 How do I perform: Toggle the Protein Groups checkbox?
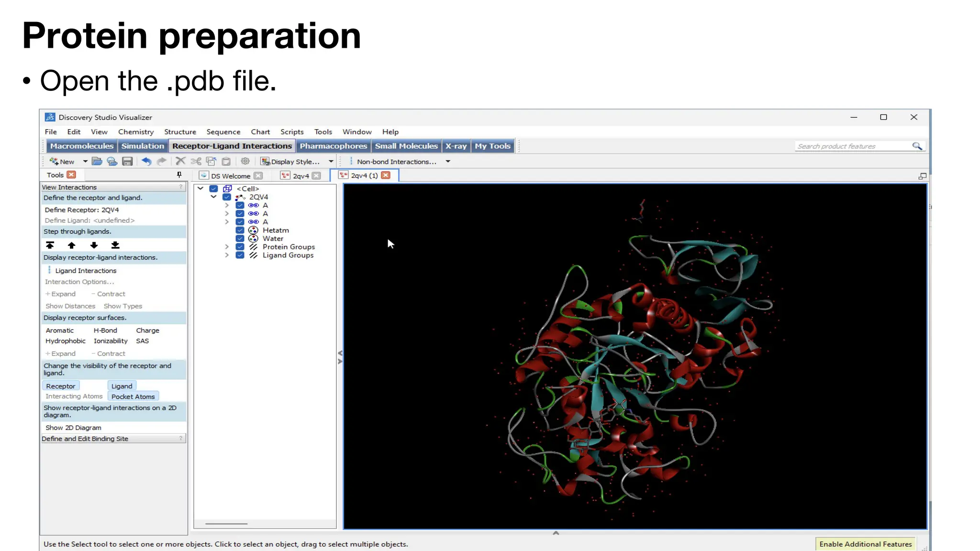[x=240, y=247]
